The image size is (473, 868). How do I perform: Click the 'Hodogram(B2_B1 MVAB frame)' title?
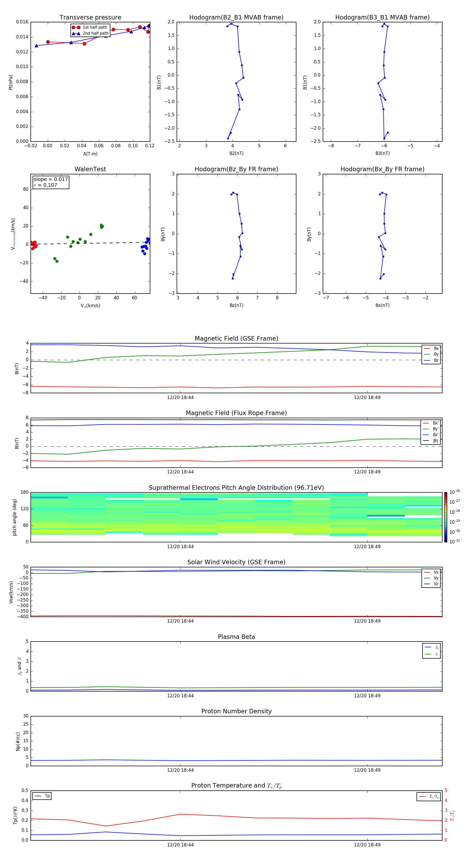coord(236,18)
